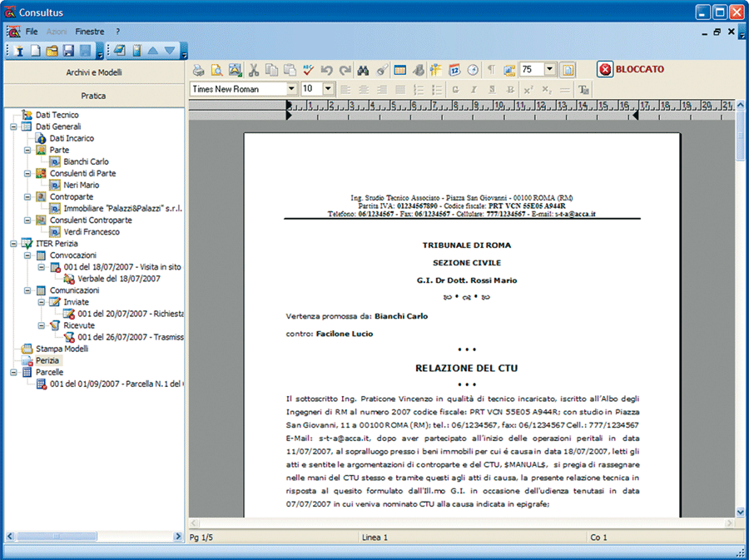Click the superscript x² icon

[x=528, y=89]
